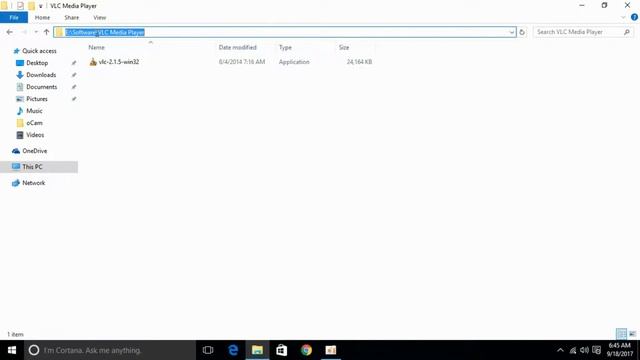Screen dimensions: 640x360
Task: Open the View ribbon tab
Action: point(100,18)
